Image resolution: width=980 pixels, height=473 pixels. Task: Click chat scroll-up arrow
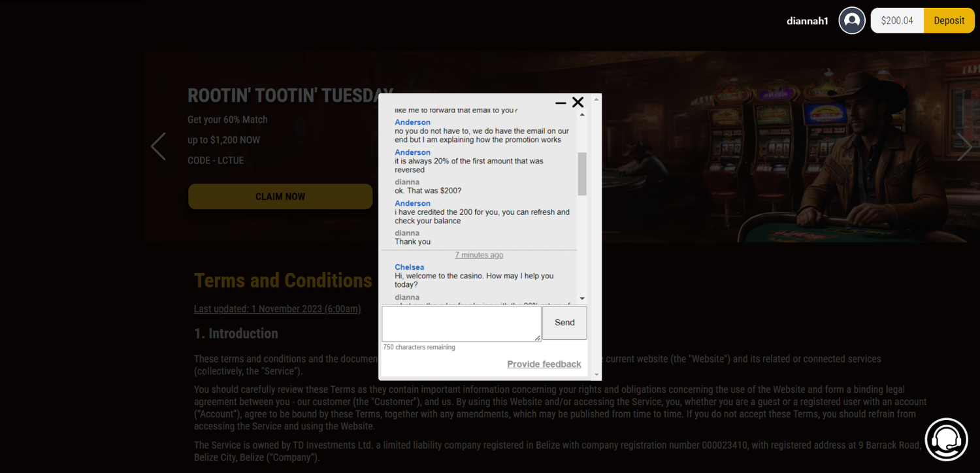tap(582, 115)
